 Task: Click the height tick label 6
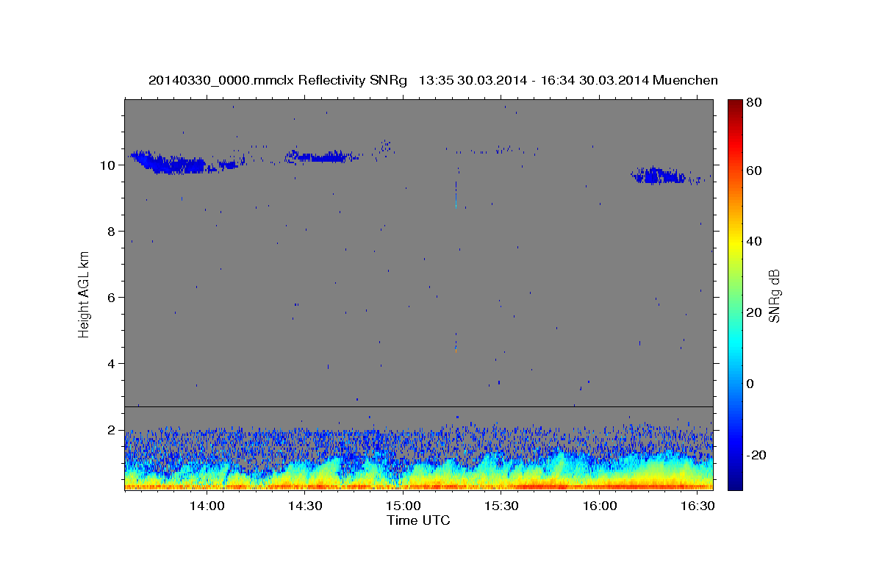pos(112,297)
